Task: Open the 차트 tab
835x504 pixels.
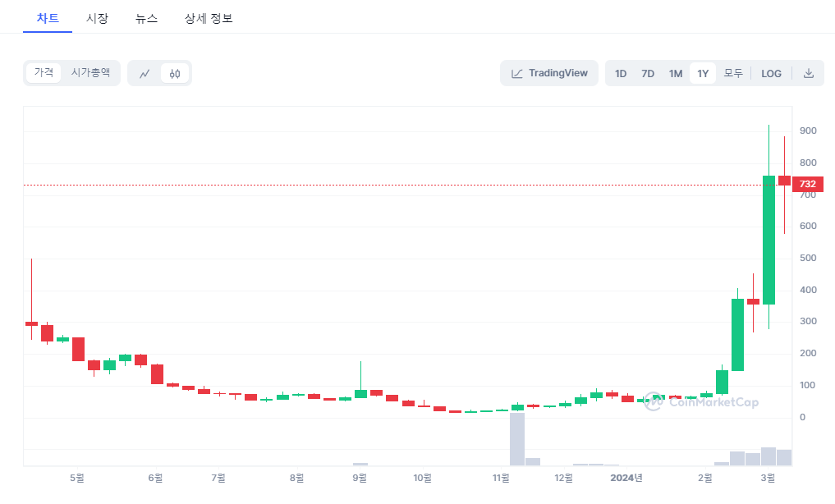Action: pos(48,18)
